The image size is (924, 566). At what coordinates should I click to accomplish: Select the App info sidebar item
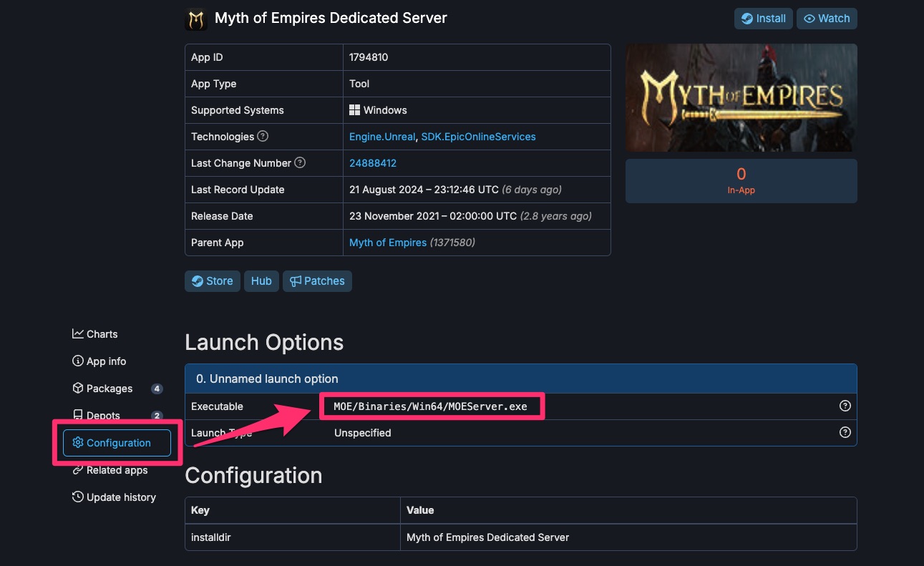coord(104,361)
